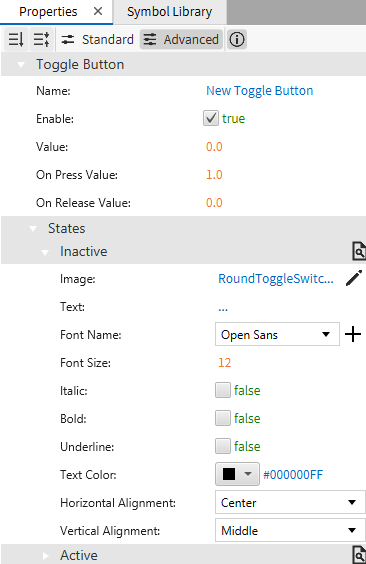The image size is (366, 564).
Task: Switch to the Symbol Library tab
Action: [x=170, y=12]
